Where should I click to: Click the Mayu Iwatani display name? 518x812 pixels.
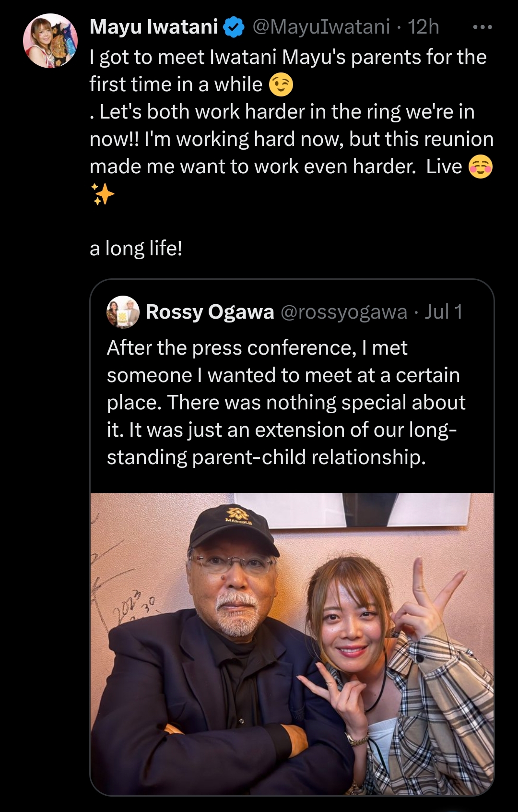tap(153, 27)
